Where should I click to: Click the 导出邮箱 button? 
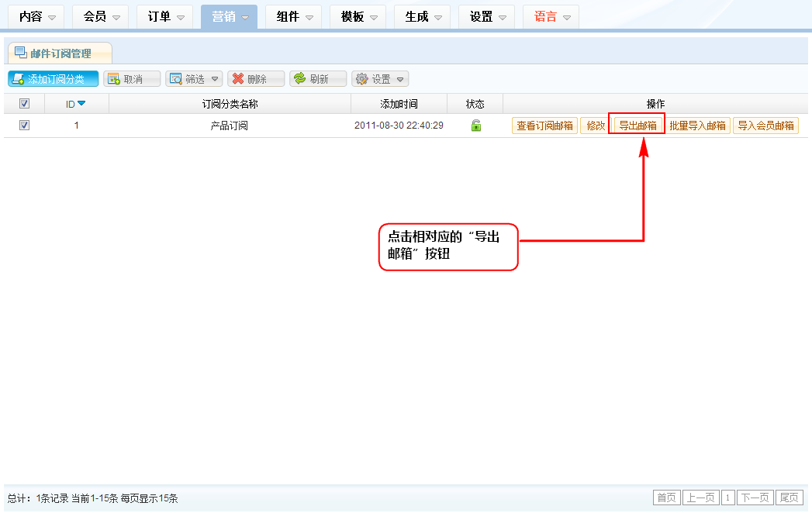[x=638, y=126]
